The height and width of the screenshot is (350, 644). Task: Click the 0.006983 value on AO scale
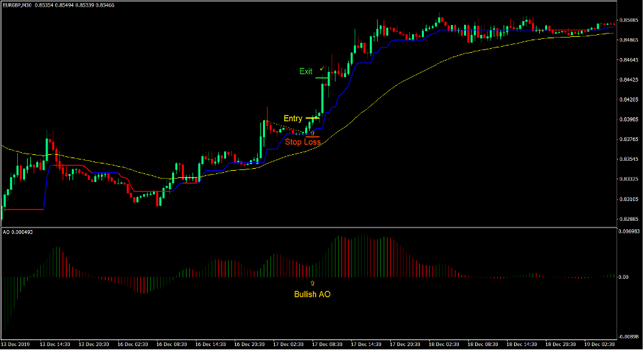[630, 232]
